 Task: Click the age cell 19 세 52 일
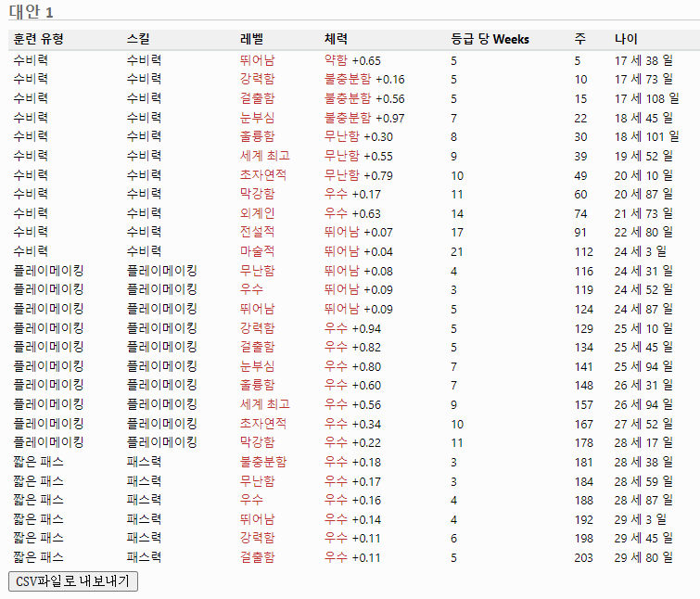pyautogui.click(x=643, y=156)
